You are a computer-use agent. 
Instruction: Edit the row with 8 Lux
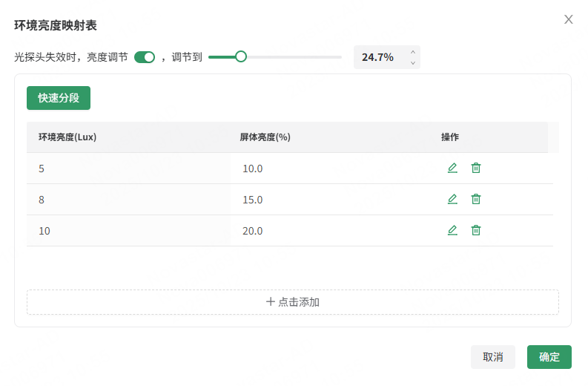click(452, 199)
